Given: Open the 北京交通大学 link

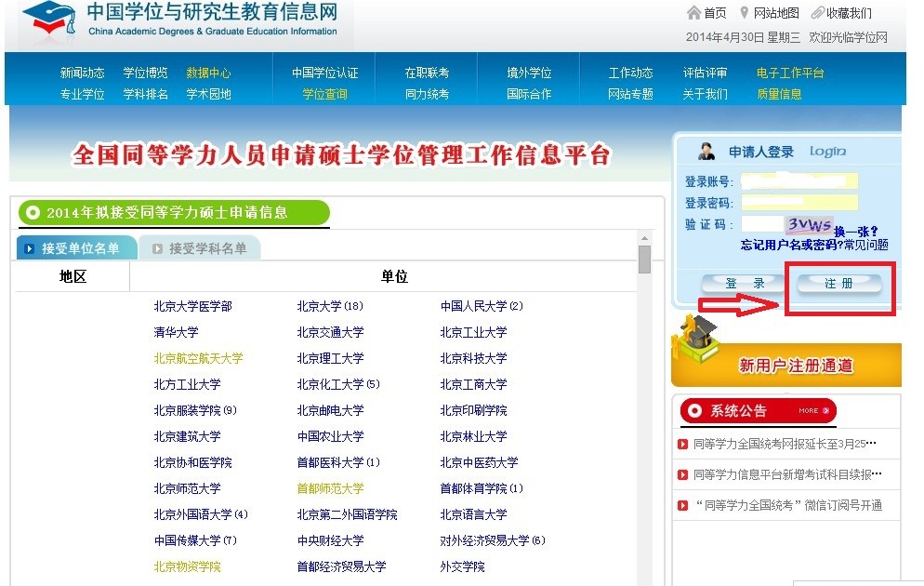Looking at the screenshot, I should coord(330,332).
